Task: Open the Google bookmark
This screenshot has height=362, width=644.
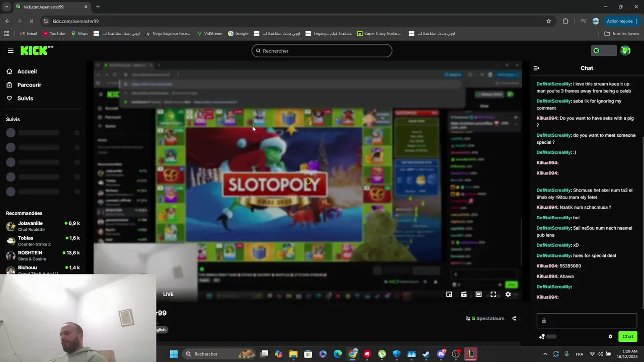Action: pyautogui.click(x=238, y=34)
